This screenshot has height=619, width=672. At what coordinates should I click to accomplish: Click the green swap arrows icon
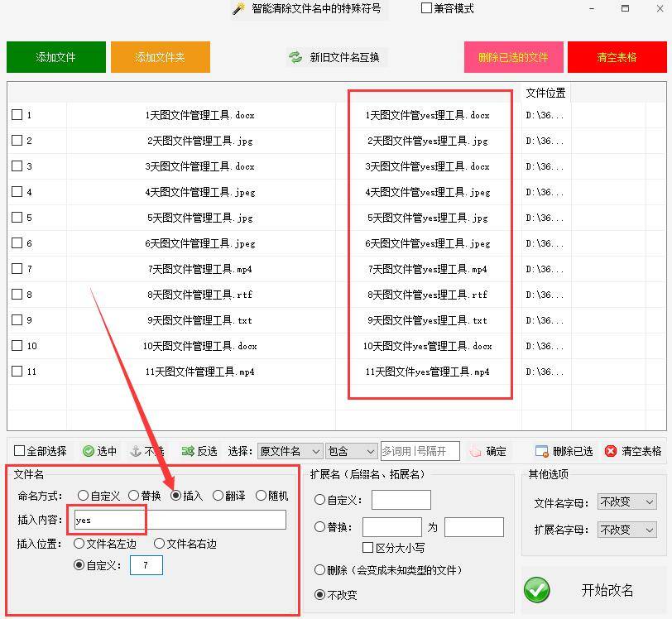click(x=295, y=57)
